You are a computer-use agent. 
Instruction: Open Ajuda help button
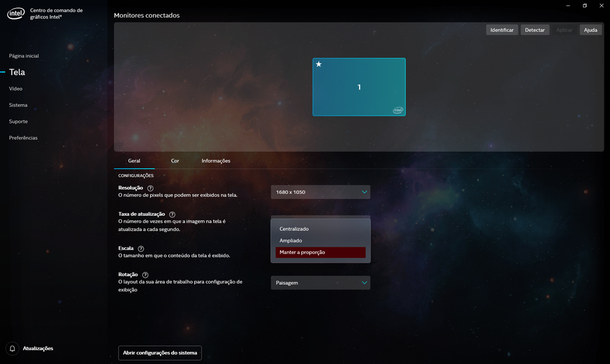point(590,30)
